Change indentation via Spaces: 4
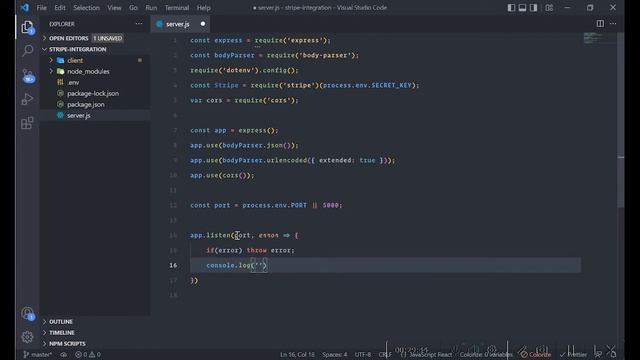640x360 pixels. pos(335,354)
